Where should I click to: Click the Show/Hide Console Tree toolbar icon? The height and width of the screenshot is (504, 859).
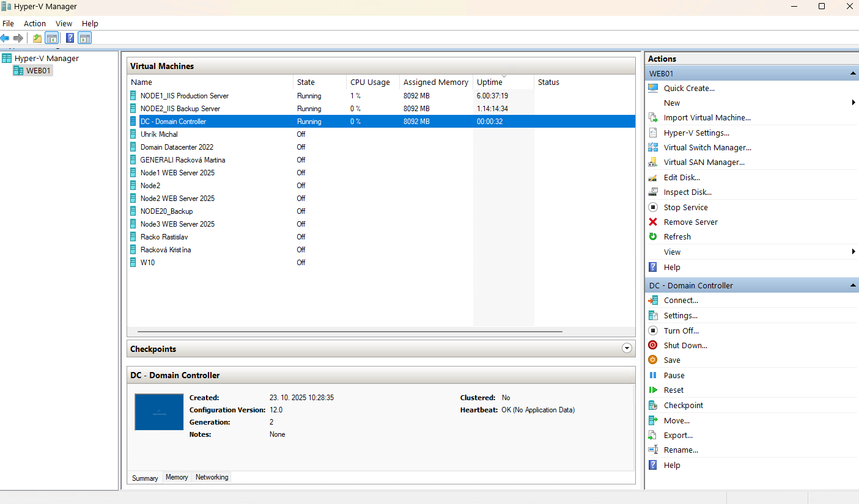tap(51, 38)
